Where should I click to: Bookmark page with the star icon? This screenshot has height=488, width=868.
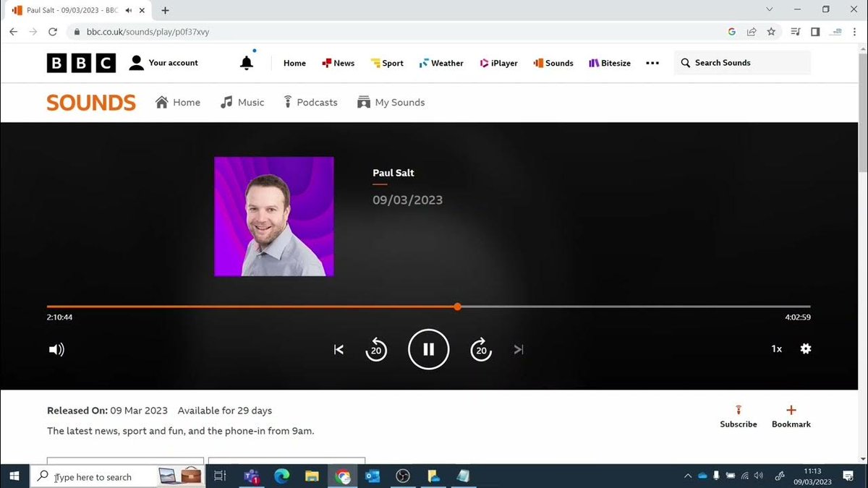coord(771,32)
